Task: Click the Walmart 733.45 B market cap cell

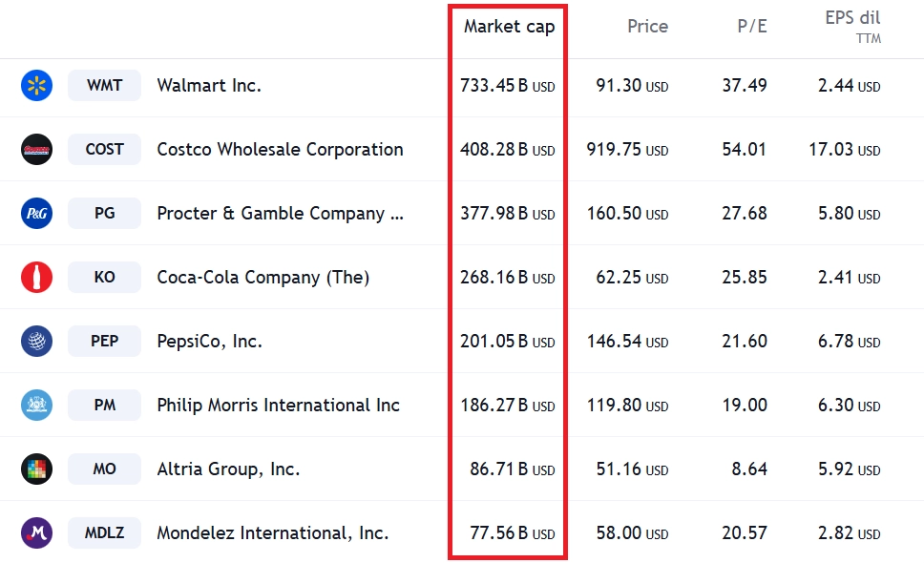Action: coord(508,86)
